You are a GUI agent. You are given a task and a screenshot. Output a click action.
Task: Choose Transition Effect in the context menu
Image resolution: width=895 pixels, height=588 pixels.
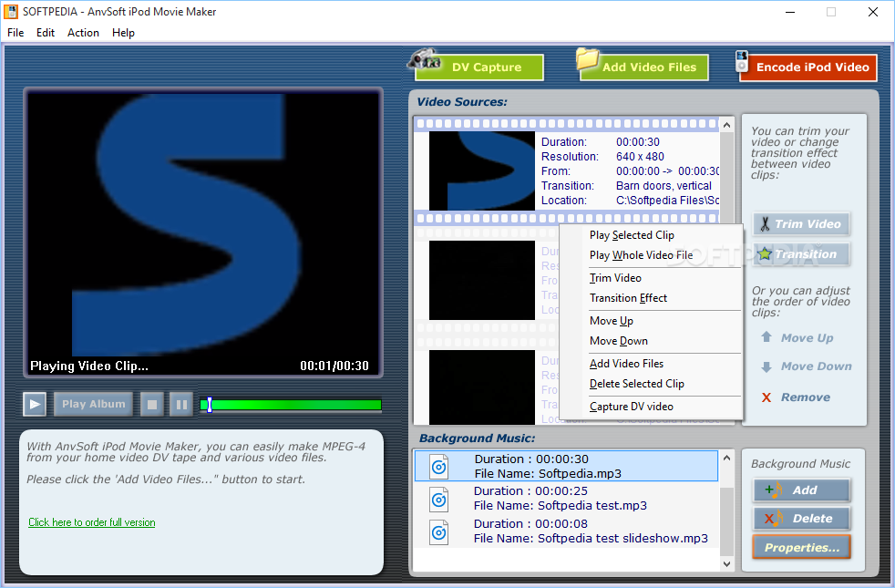pos(651,298)
